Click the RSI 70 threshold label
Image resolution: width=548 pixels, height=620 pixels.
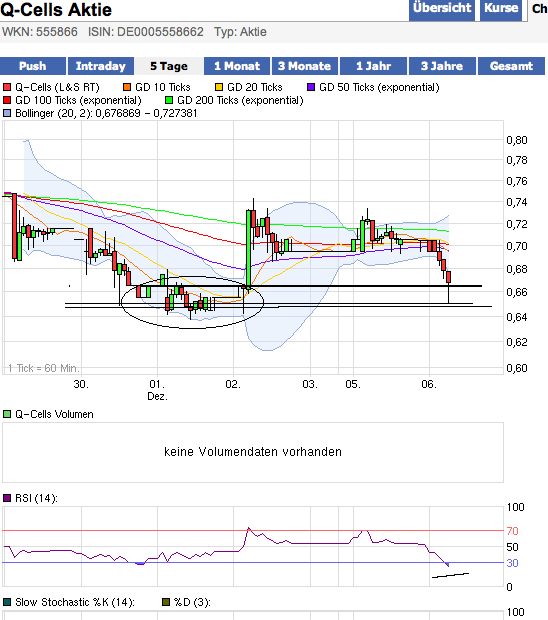click(x=512, y=531)
